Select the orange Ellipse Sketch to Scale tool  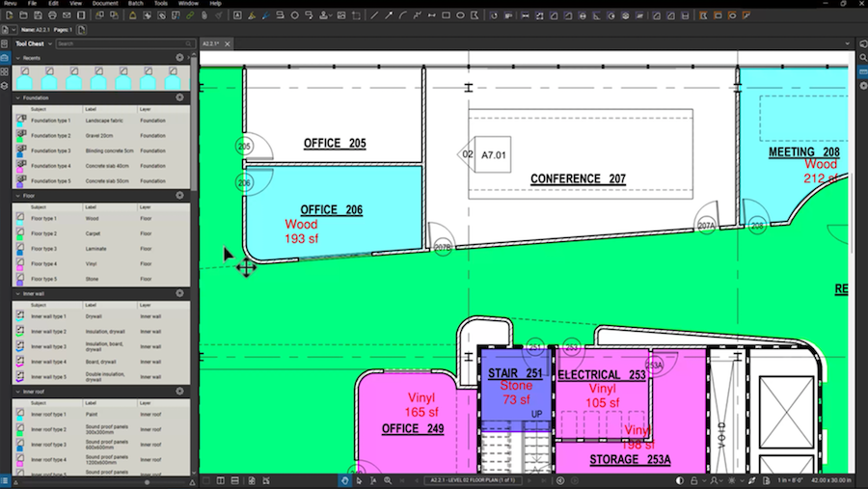coord(732,15)
